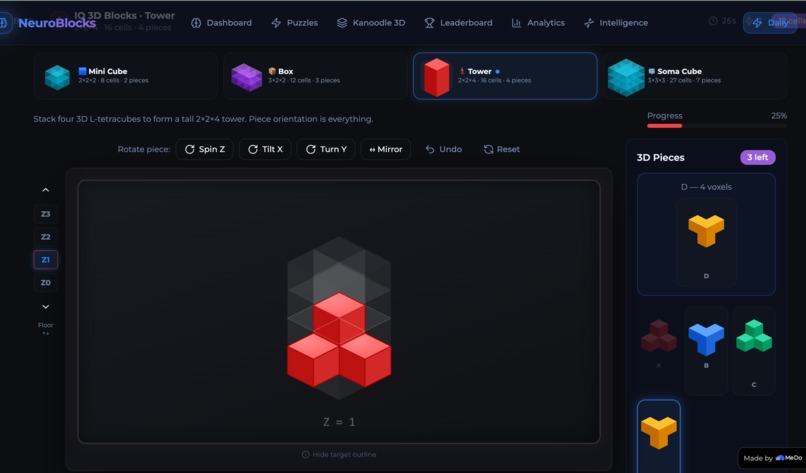Go to the Puzzles section
Viewport: 806px width, 473px height.
(x=295, y=23)
